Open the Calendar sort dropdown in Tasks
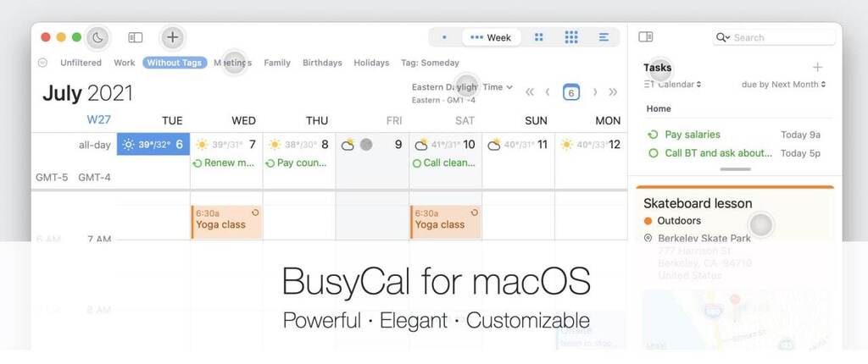 [672, 85]
